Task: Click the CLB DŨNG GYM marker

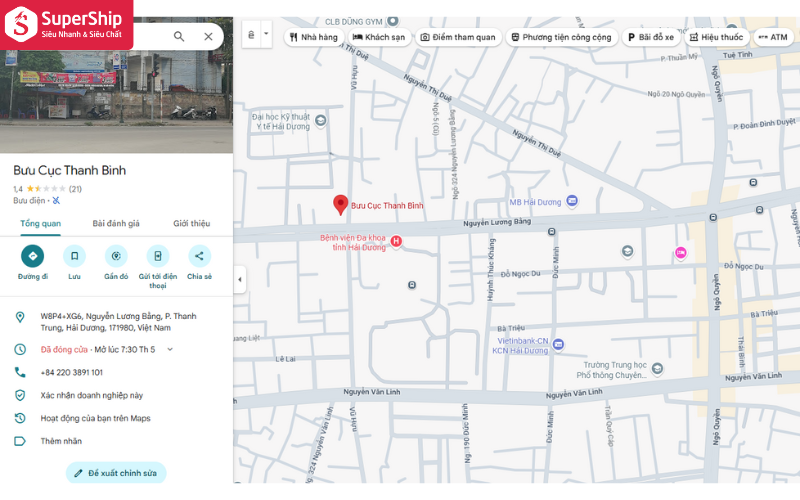Action: [x=392, y=21]
